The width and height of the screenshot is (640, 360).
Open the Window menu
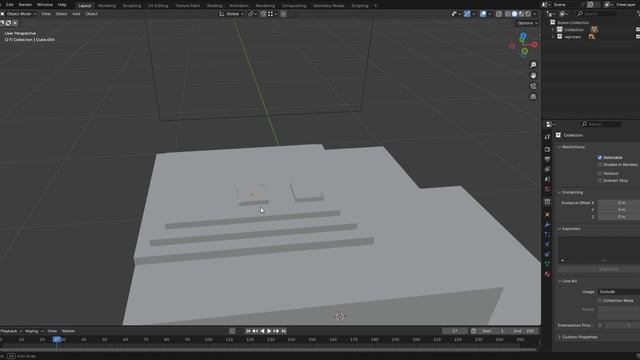(45, 5)
